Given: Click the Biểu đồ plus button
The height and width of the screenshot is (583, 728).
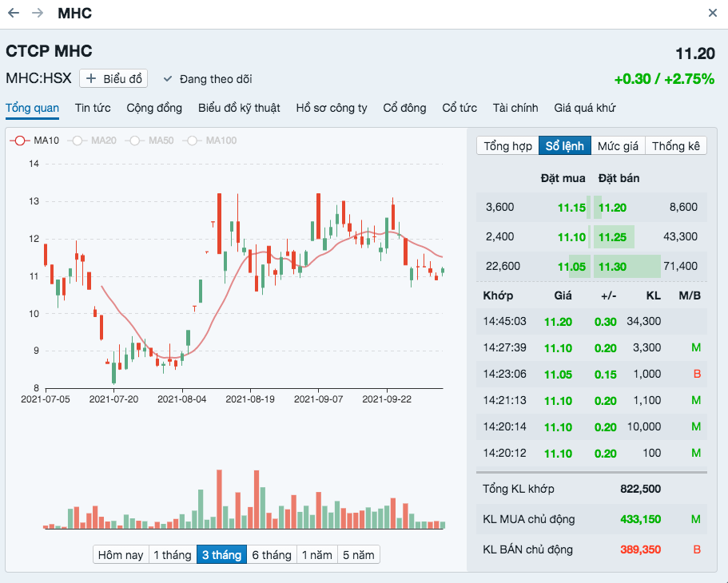Looking at the screenshot, I should [x=113, y=79].
